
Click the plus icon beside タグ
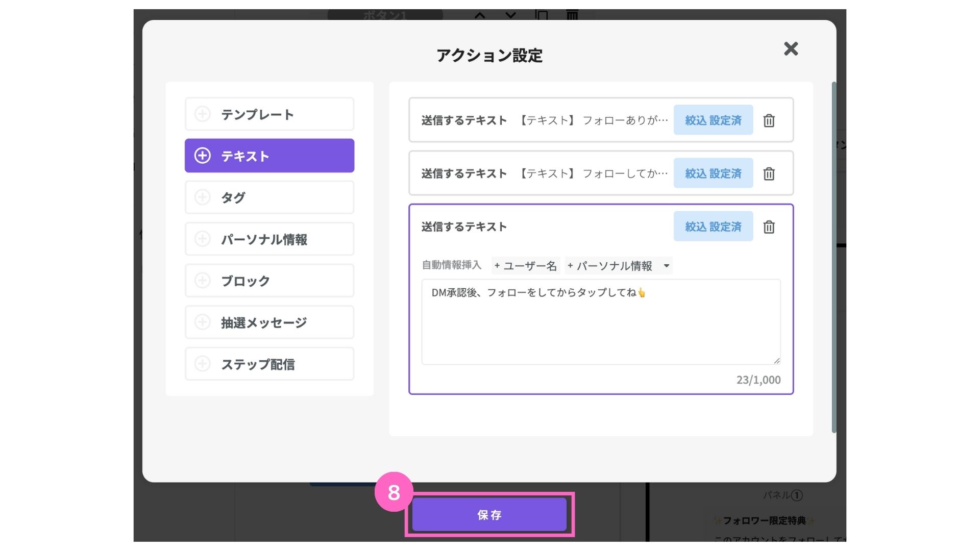click(x=203, y=197)
